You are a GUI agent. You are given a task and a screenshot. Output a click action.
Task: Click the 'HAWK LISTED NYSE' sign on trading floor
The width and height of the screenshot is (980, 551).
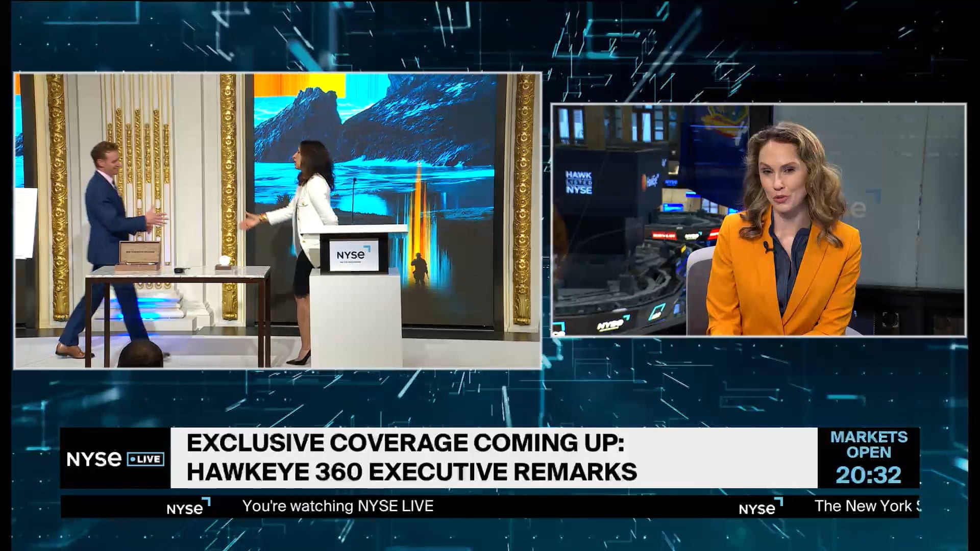[x=578, y=182]
